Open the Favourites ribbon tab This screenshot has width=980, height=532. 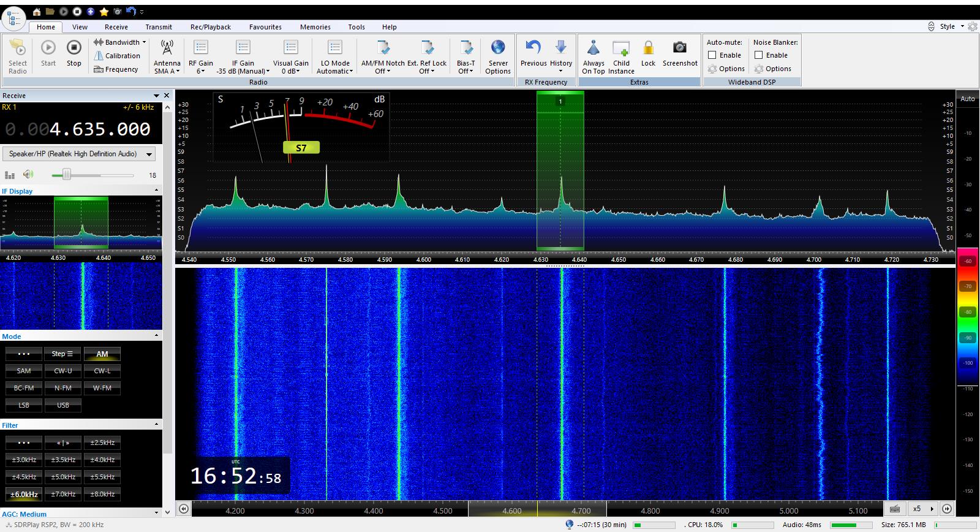[x=265, y=27]
